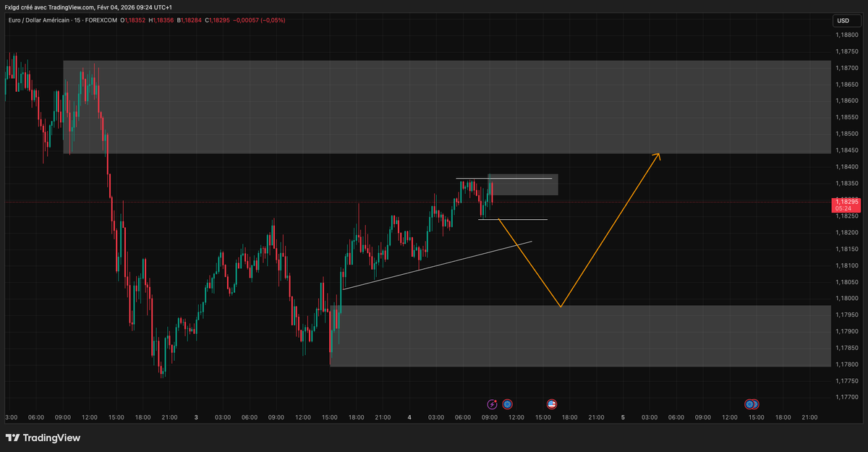Image resolution: width=868 pixels, height=452 pixels.
Task: Click the open value O1,18352
Action: pos(134,20)
